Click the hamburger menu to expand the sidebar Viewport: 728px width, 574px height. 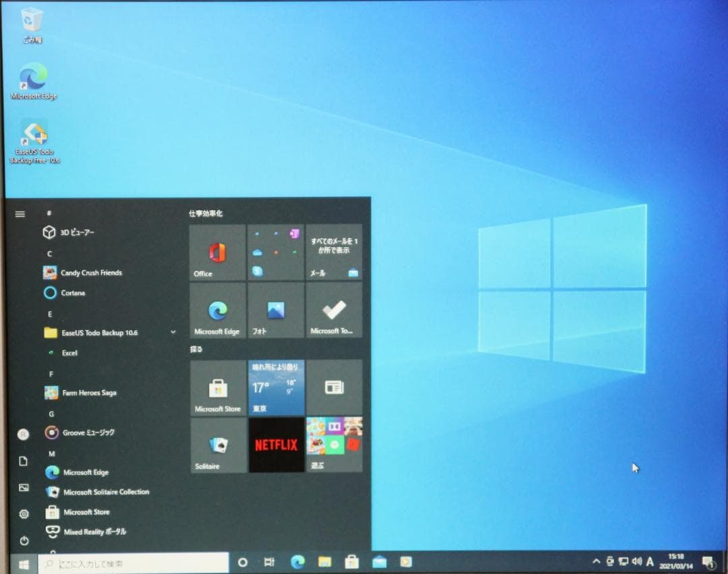click(x=20, y=214)
